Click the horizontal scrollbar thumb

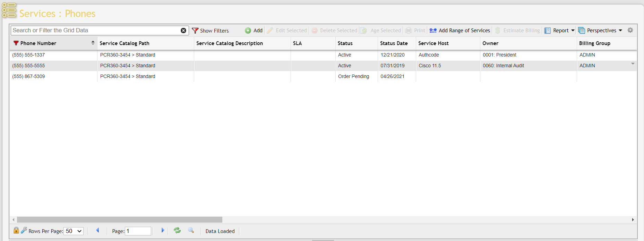[119, 220]
